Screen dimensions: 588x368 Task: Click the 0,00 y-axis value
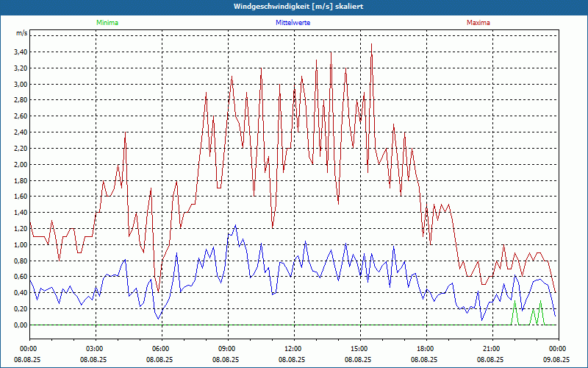click(x=21, y=325)
